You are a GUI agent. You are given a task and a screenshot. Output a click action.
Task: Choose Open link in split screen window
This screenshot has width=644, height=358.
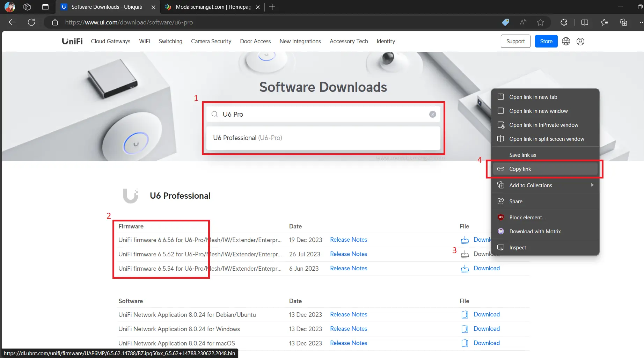[545, 139]
